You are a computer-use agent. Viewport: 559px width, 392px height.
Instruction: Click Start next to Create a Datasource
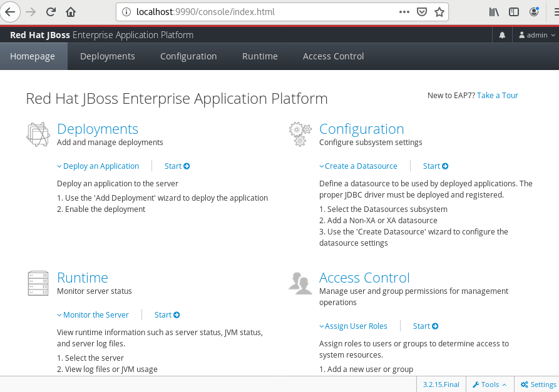pos(436,166)
